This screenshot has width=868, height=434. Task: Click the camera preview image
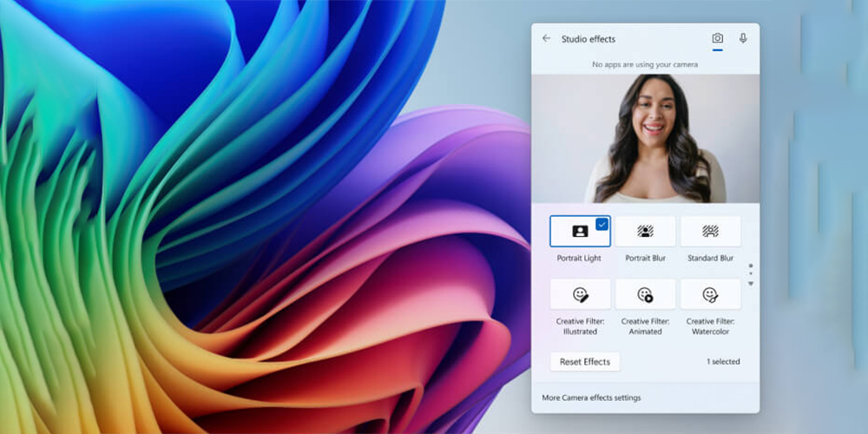[x=645, y=139]
